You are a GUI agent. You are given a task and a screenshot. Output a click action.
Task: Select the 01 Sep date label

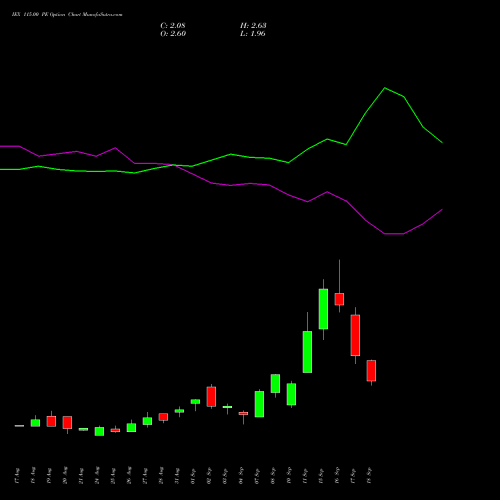pos(193,476)
